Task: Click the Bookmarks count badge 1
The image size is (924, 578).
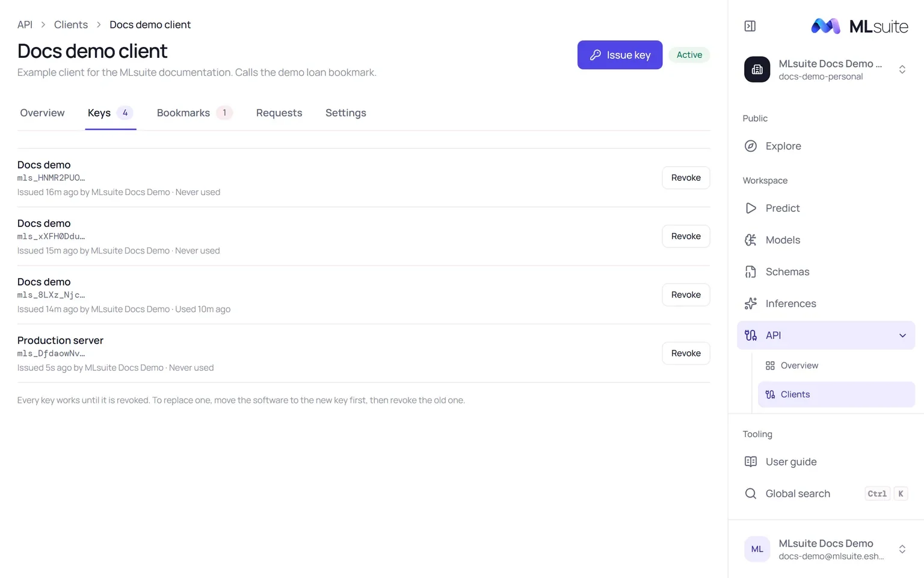Action: 224,113
